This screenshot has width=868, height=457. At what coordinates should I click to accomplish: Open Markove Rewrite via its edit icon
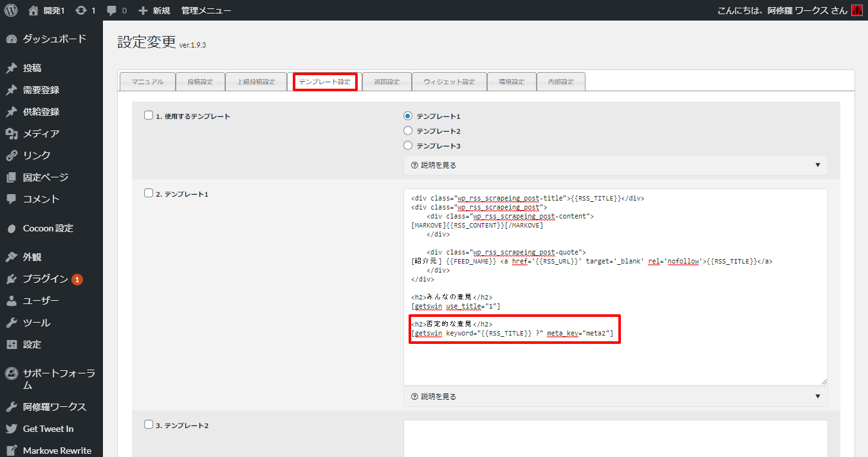coord(11,451)
